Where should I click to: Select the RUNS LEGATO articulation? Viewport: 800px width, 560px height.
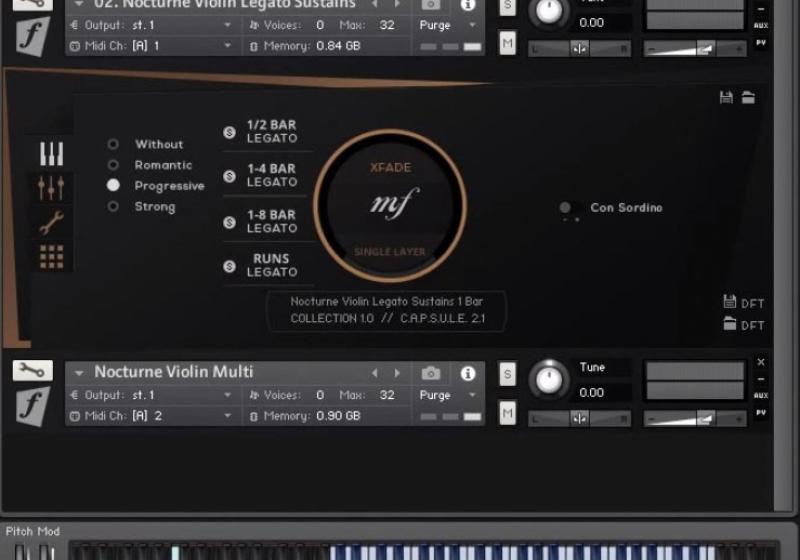(270, 265)
